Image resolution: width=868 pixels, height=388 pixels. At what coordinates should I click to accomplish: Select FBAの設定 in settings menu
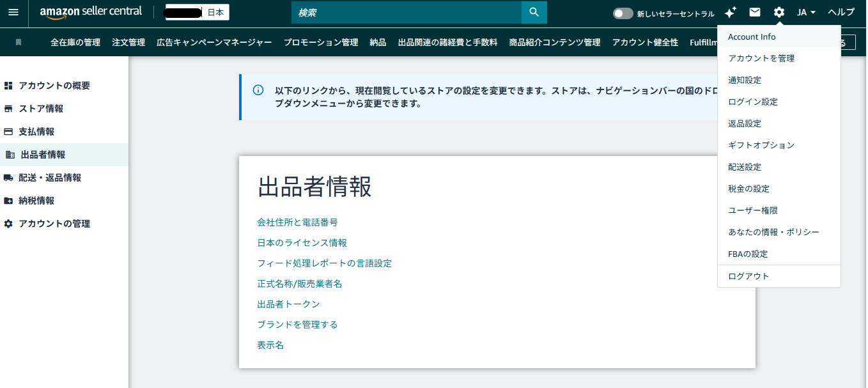pos(779,254)
